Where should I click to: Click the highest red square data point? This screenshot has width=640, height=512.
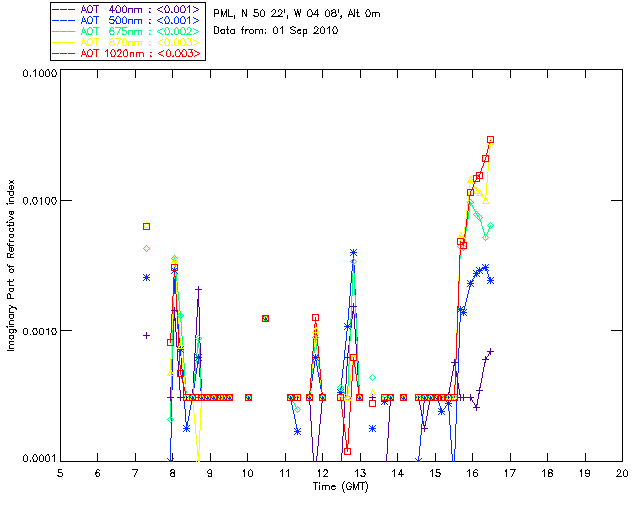[x=491, y=140]
